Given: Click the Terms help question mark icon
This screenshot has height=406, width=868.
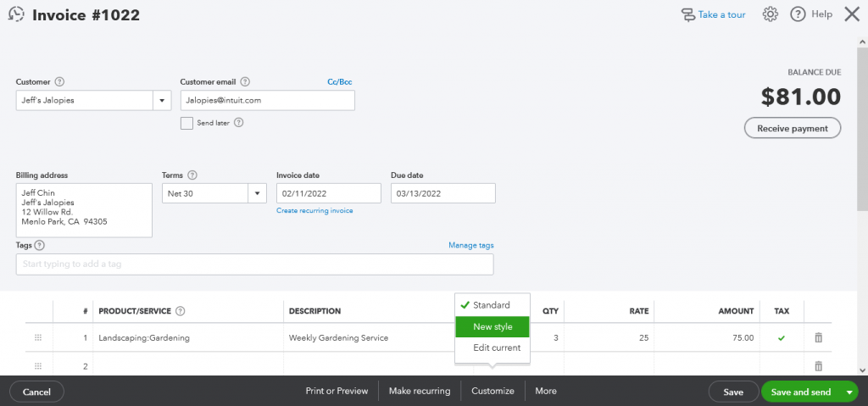Looking at the screenshot, I should (x=192, y=175).
